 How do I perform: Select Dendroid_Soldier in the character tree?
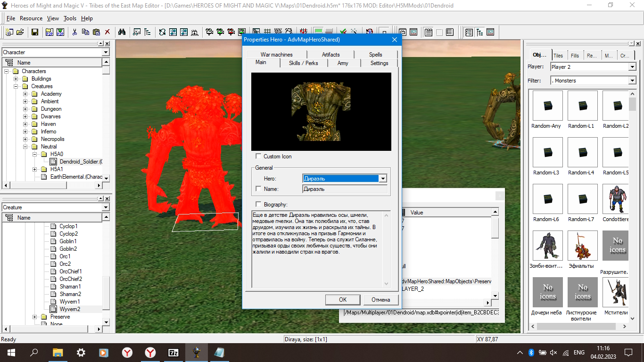coord(81,162)
